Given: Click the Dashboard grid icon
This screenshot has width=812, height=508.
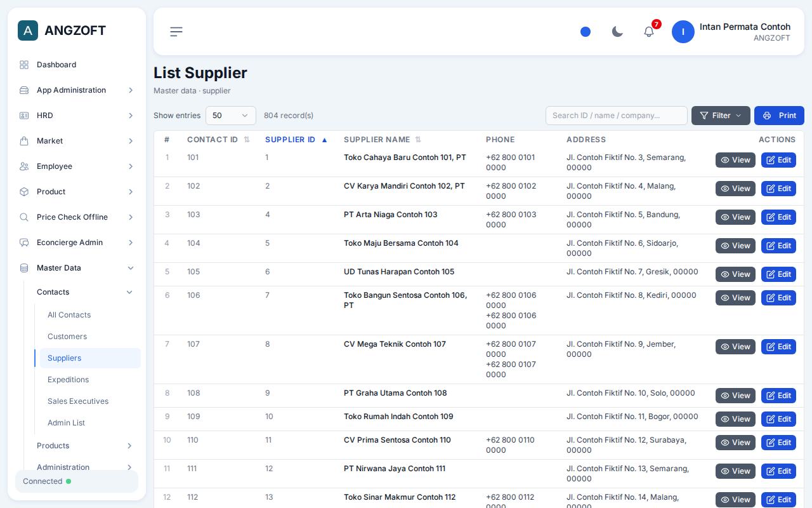Looking at the screenshot, I should pyautogui.click(x=24, y=65).
